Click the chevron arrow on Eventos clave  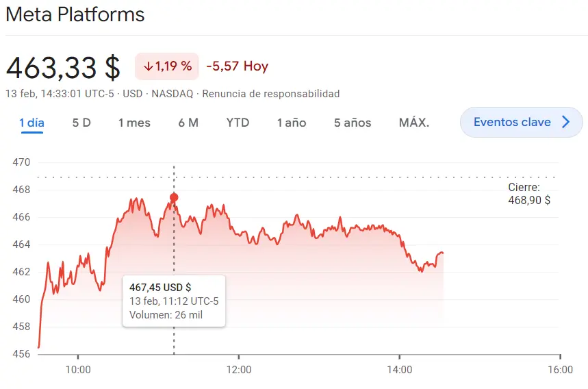click(565, 122)
